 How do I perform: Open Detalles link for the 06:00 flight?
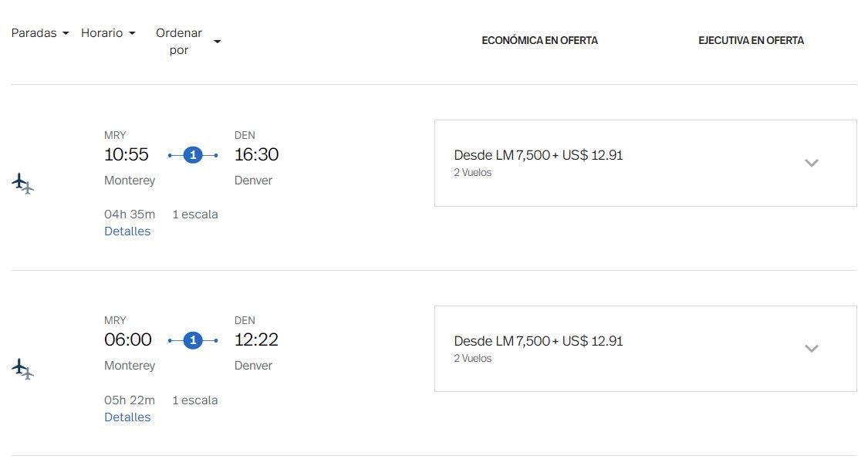pyautogui.click(x=127, y=417)
